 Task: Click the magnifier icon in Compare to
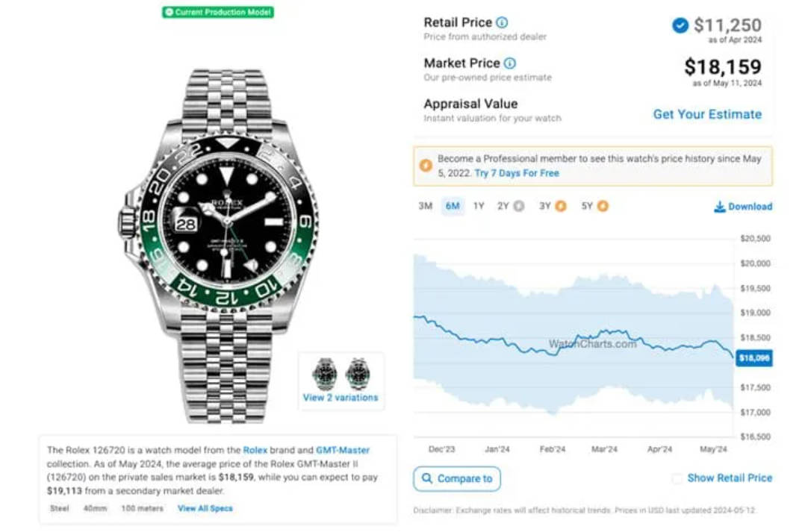pyautogui.click(x=427, y=478)
